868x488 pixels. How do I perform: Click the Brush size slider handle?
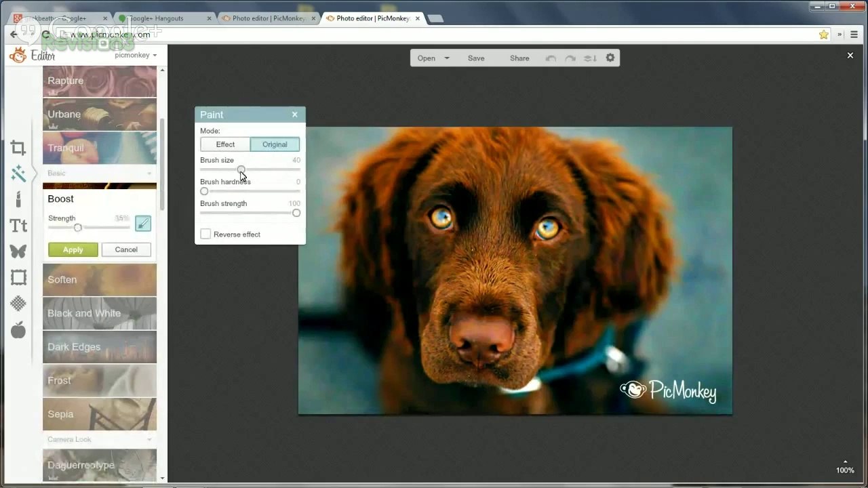point(241,169)
